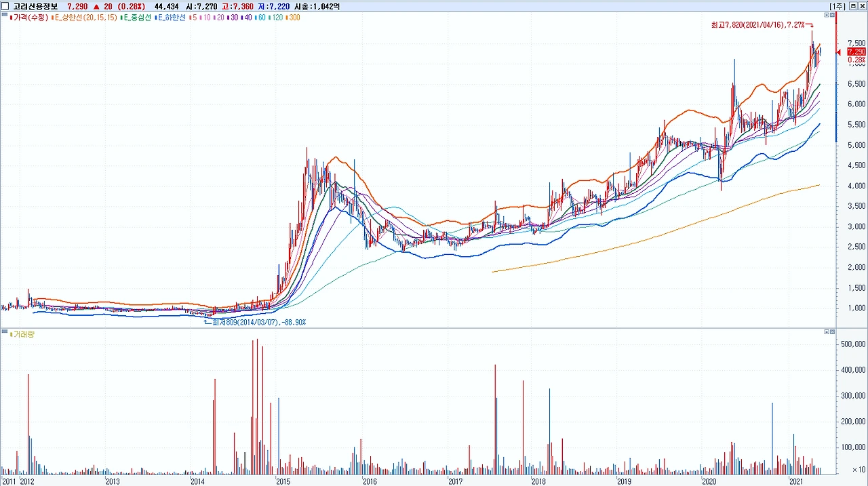Click the 시총:1,042억 market cap value
Screen dimensions: 868x486
pos(317,6)
